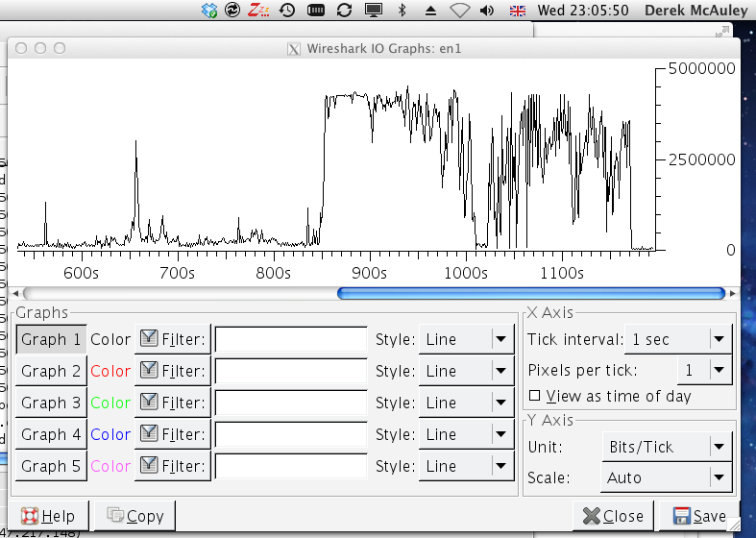Click the Save button

699,516
